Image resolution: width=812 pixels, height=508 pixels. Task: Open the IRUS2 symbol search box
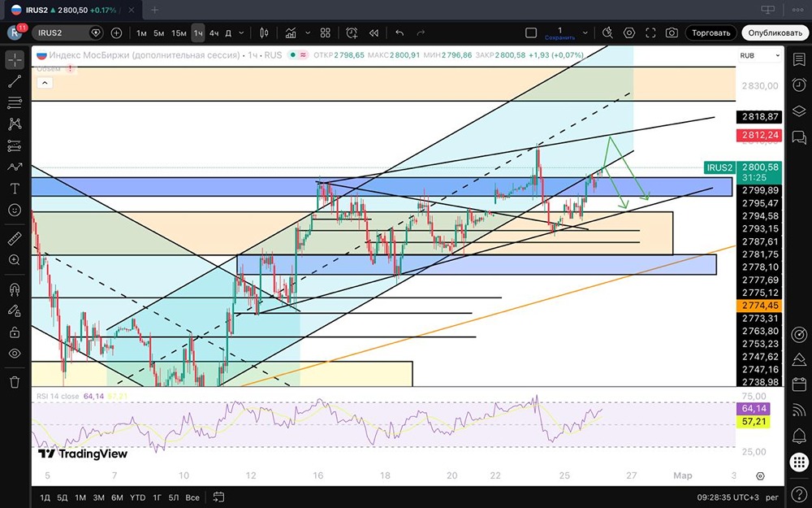click(68, 33)
